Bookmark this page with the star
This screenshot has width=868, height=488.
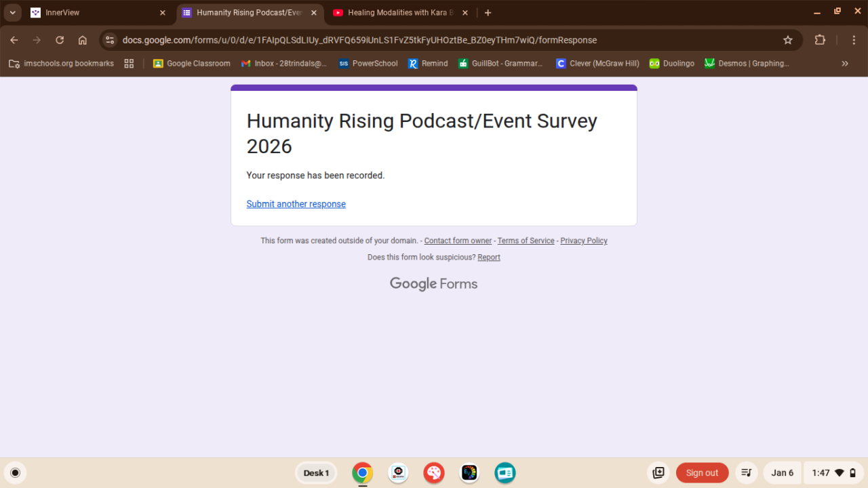pos(788,40)
